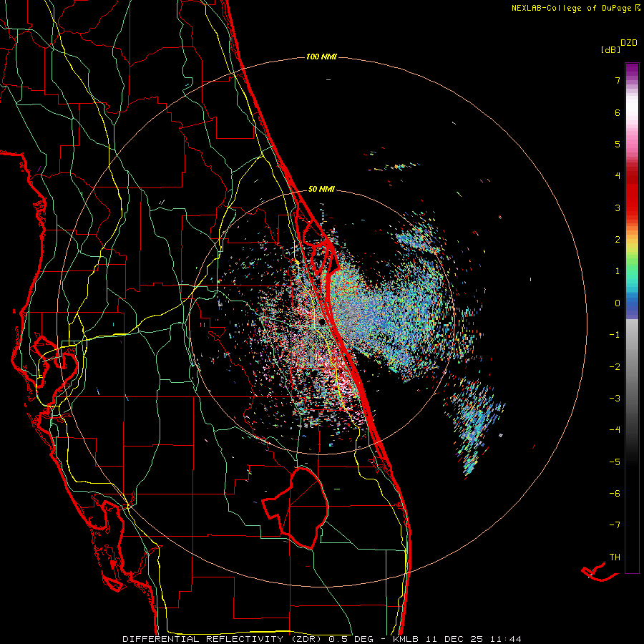Click the 7 value on the color scale
The image size is (644, 644).
pyautogui.click(x=618, y=80)
